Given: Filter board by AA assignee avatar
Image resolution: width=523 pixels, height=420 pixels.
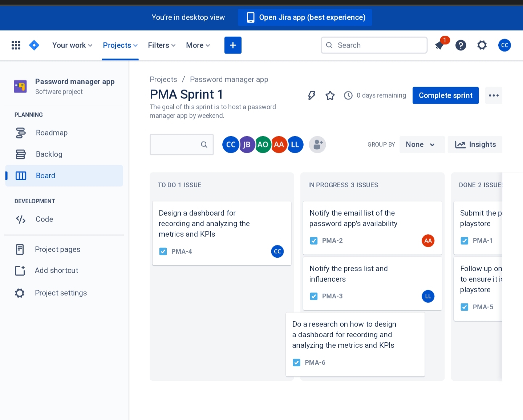Looking at the screenshot, I should click(279, 144).
